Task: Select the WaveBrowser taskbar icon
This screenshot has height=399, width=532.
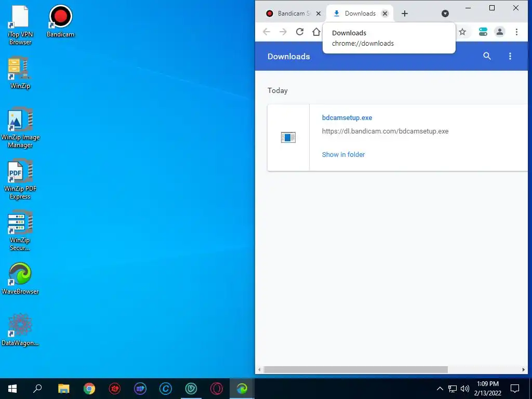Action: (242, 389)
